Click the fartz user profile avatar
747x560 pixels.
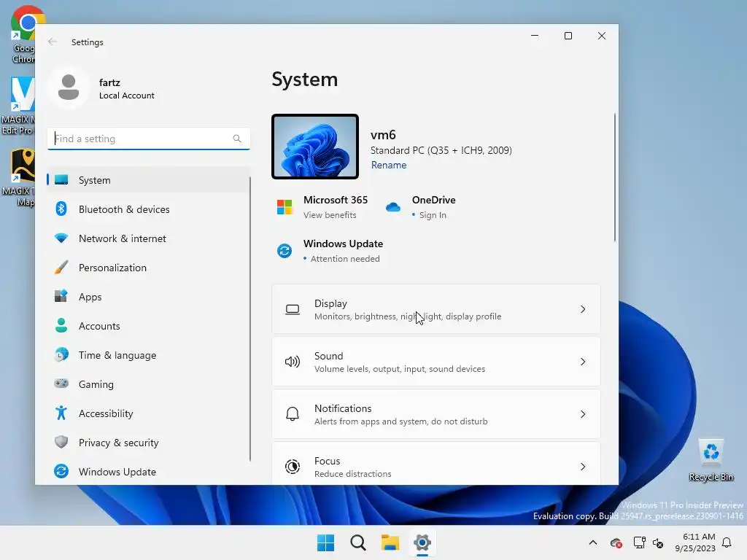click(x=69, y=87)
